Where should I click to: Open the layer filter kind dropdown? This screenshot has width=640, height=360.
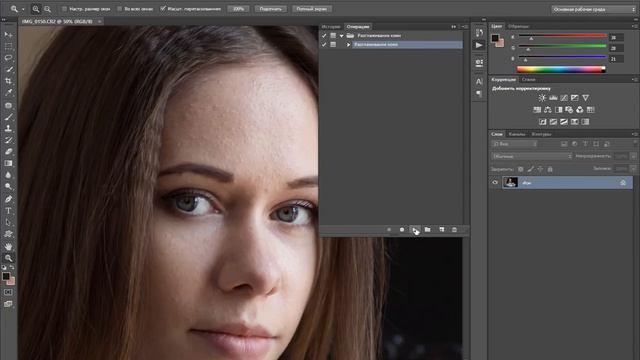(515, 144)
